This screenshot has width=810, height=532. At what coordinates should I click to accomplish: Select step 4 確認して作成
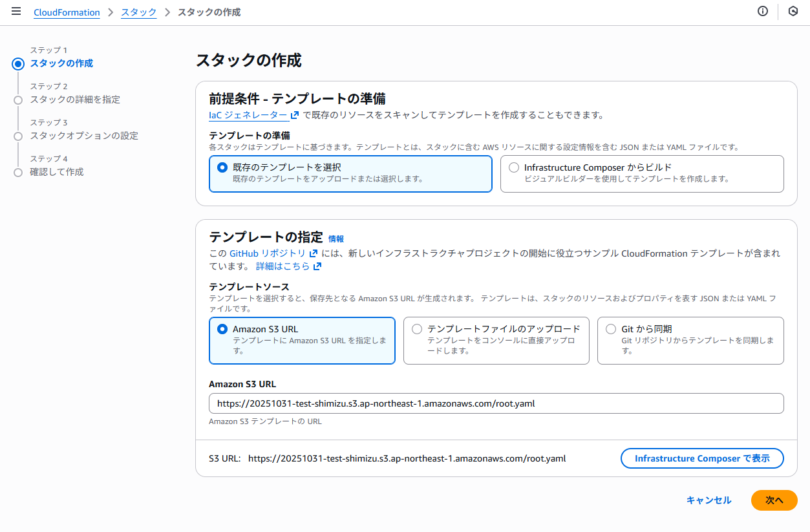pyautogui.click(x=57, y=172)
